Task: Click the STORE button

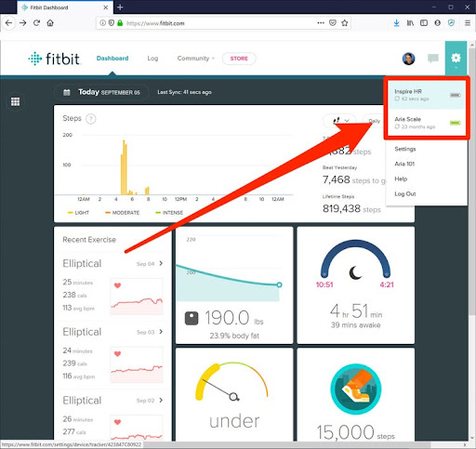Action: [x=239, y=59]
